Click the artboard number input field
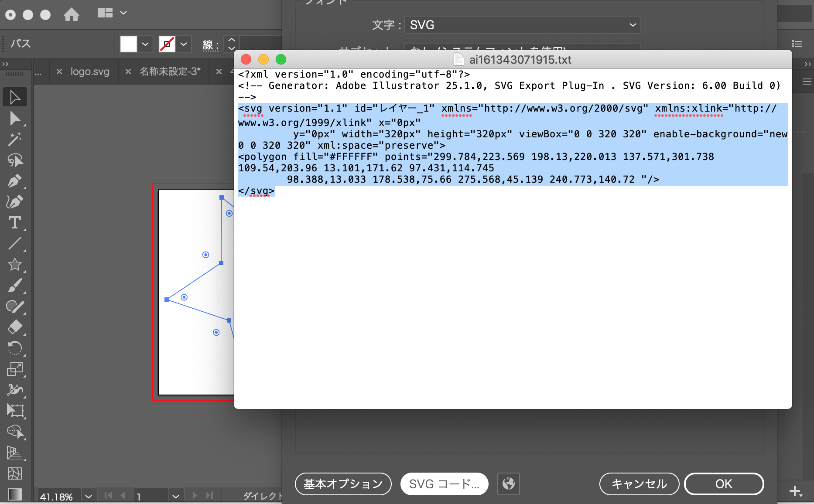The image size is (814, 504). point(150,497)
